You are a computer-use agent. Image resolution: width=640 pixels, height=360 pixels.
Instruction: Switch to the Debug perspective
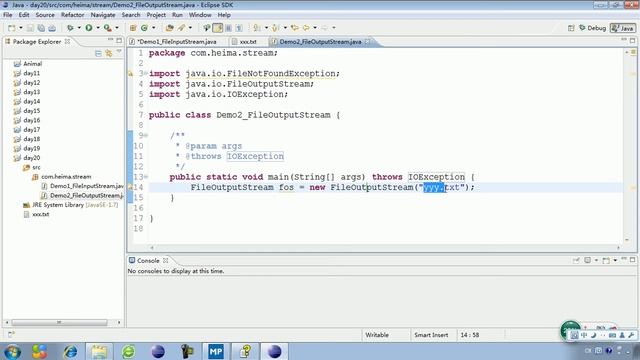(x=592, y=28)
